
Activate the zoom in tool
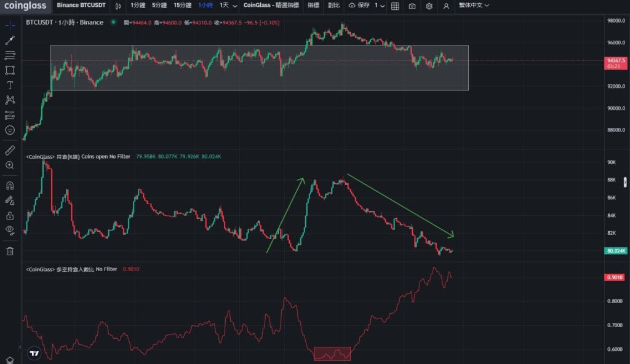point(10,165)
